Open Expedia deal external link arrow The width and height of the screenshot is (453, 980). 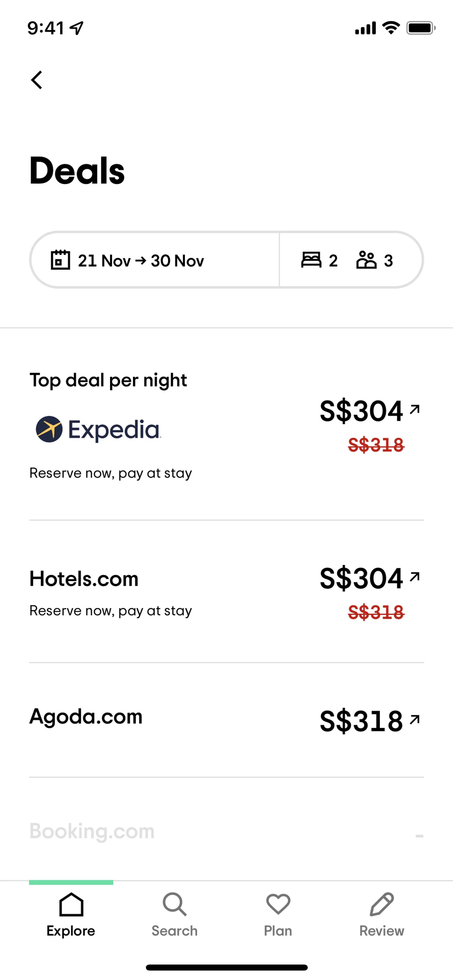coord(415,409)
